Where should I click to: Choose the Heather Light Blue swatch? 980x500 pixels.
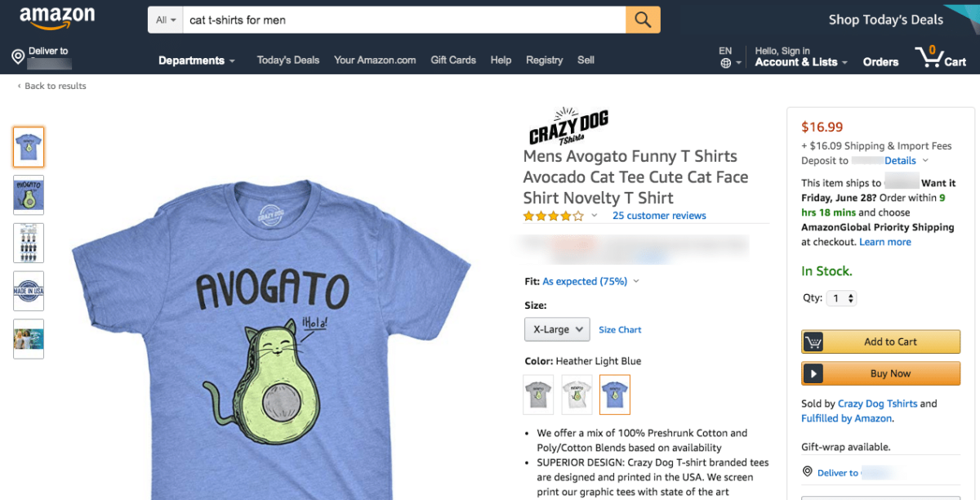615,395
